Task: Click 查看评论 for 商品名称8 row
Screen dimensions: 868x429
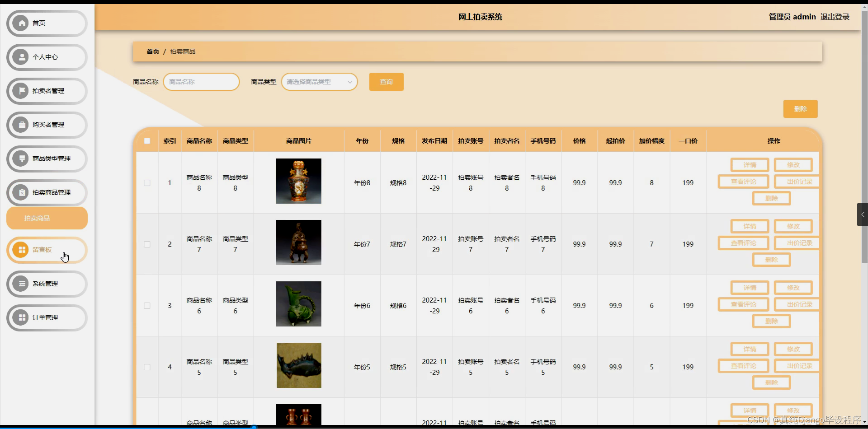Action: [743, 182]
